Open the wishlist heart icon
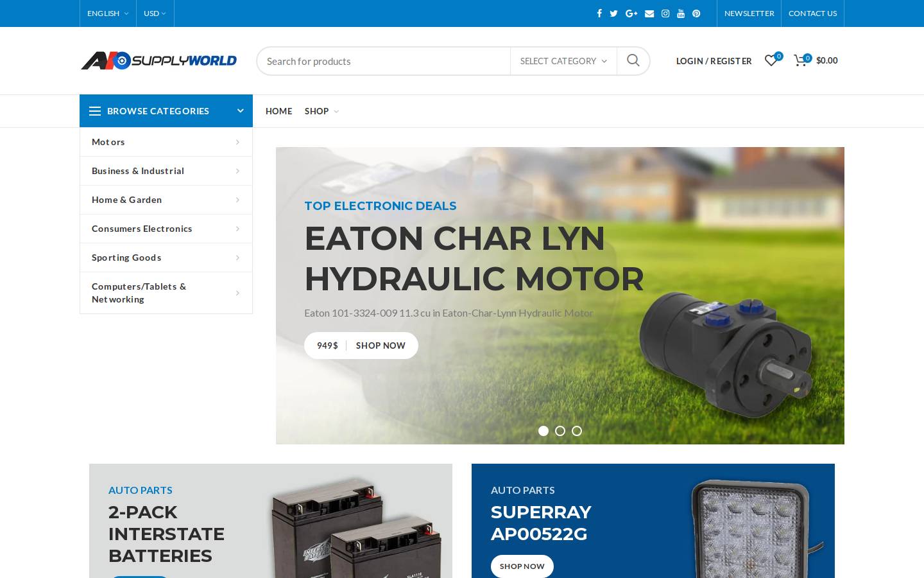Viewport: 924px width, 578px height. click(772, 60)
